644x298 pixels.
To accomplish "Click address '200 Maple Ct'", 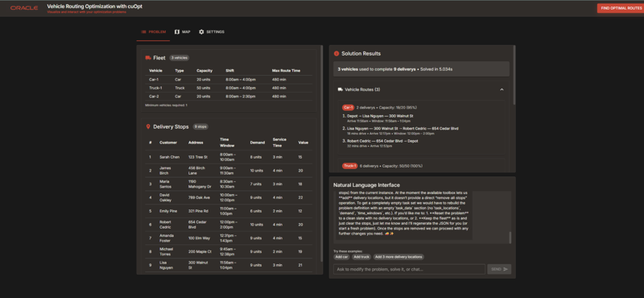I will 200,251.
